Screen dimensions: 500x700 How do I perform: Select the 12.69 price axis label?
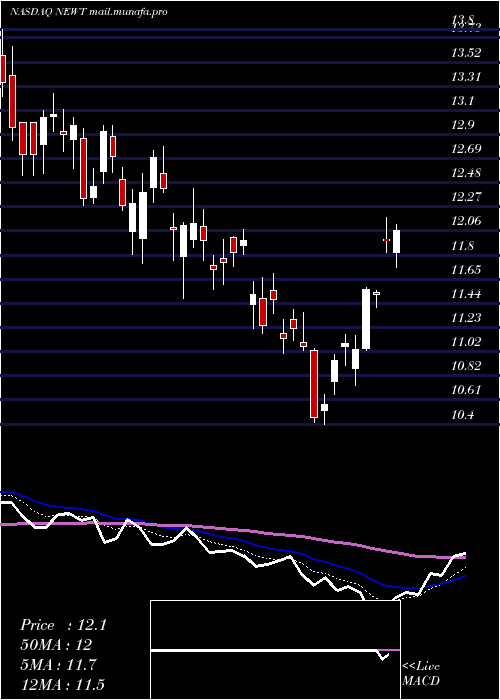coord(466,149)
